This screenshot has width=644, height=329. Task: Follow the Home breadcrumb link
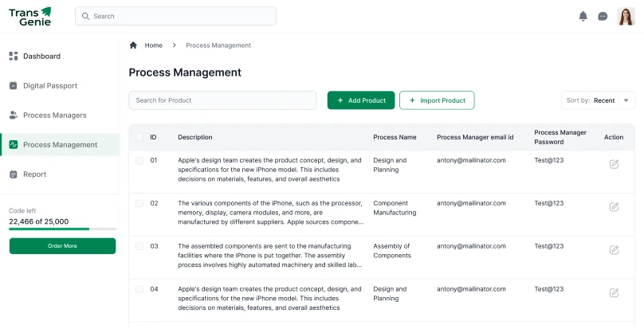click(154, 45)
